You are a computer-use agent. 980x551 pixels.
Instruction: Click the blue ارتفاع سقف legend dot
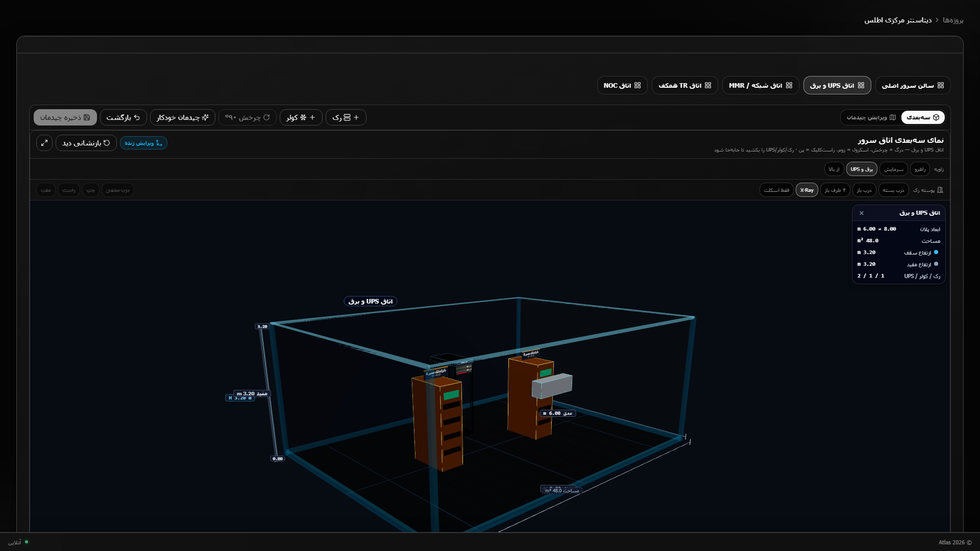936,252
